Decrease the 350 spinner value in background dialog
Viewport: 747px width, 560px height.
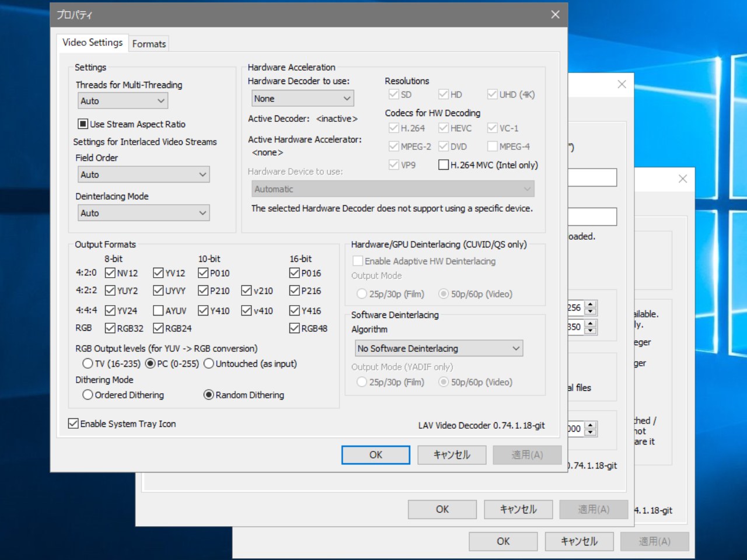click(591, 331)
